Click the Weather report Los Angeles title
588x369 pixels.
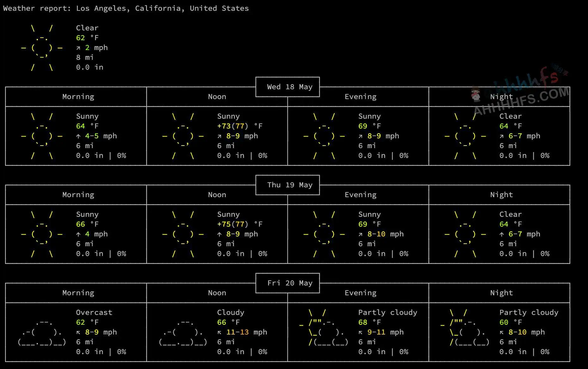coord(126,9)
